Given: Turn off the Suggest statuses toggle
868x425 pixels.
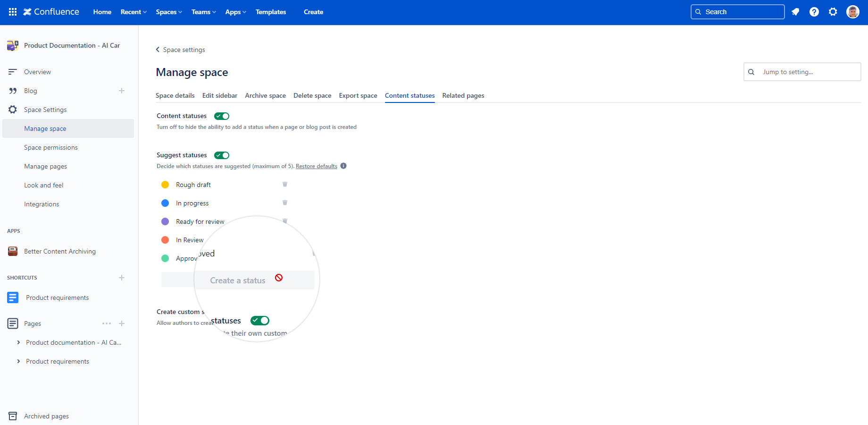Looking at the screenshot, I should [221, 155].
